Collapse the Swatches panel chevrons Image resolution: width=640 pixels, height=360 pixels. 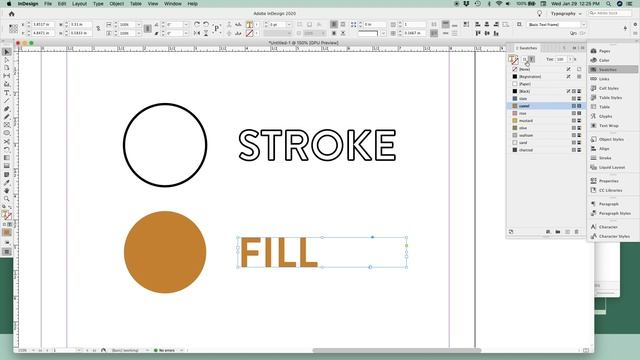tap(574, 48)
